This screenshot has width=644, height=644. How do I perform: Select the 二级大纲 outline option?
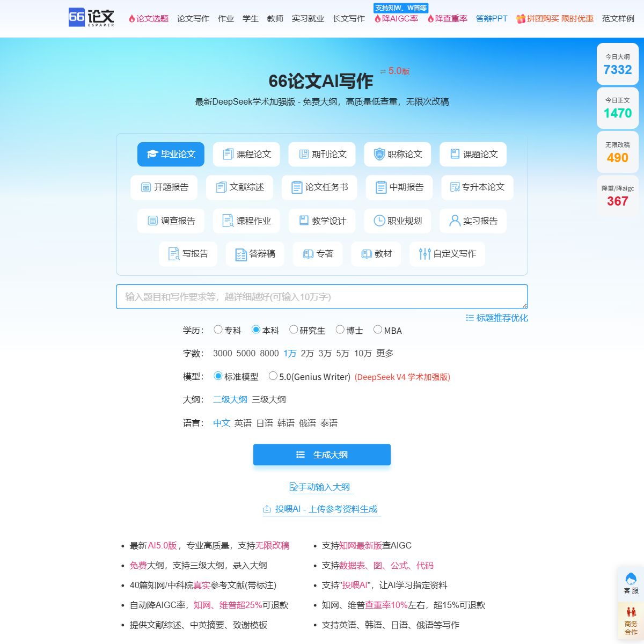tap(230, 399)
